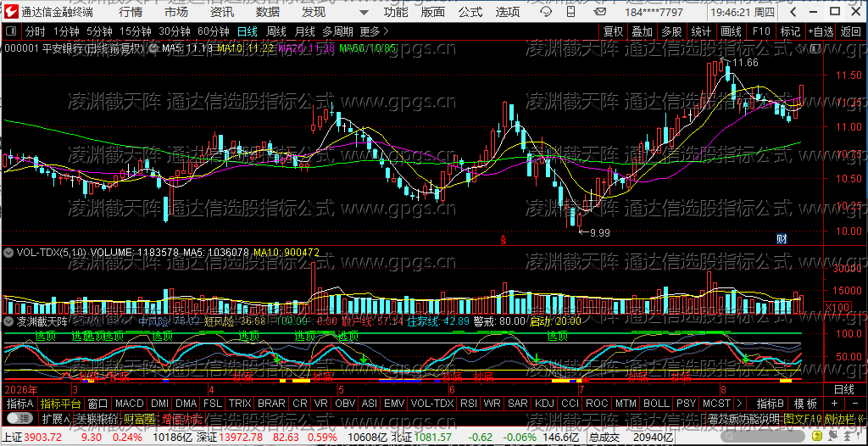This screenshot has width=868, height=446.
Task: Click the back arrow in the title bar
Action: (793, 12)
